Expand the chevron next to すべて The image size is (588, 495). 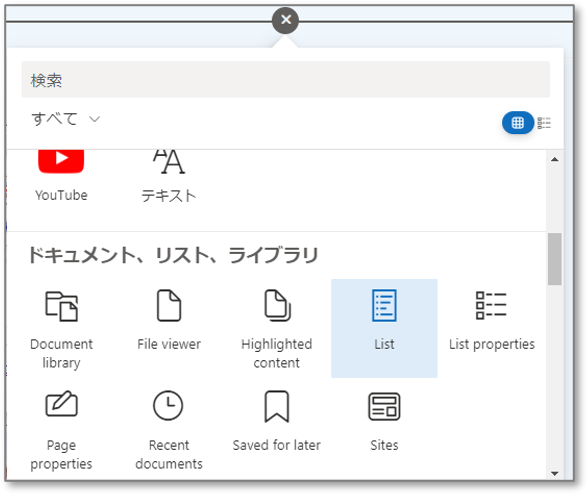[94, 119]
